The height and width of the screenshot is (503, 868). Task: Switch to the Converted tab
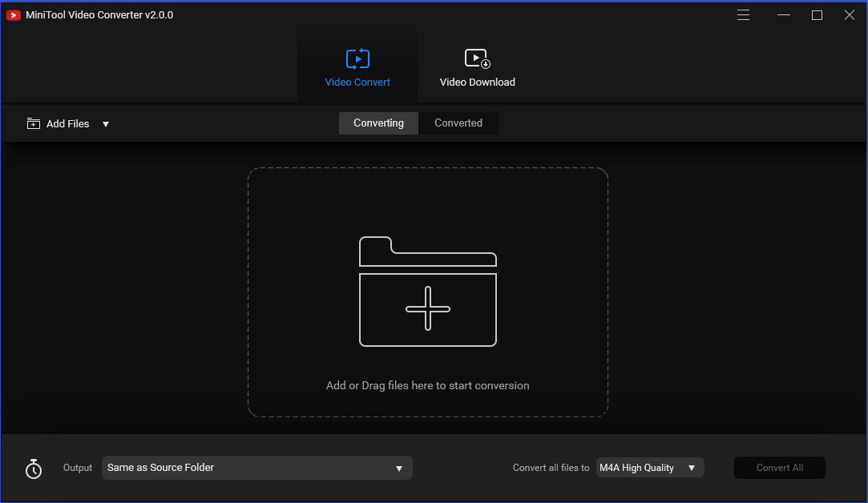click(458, 123)
